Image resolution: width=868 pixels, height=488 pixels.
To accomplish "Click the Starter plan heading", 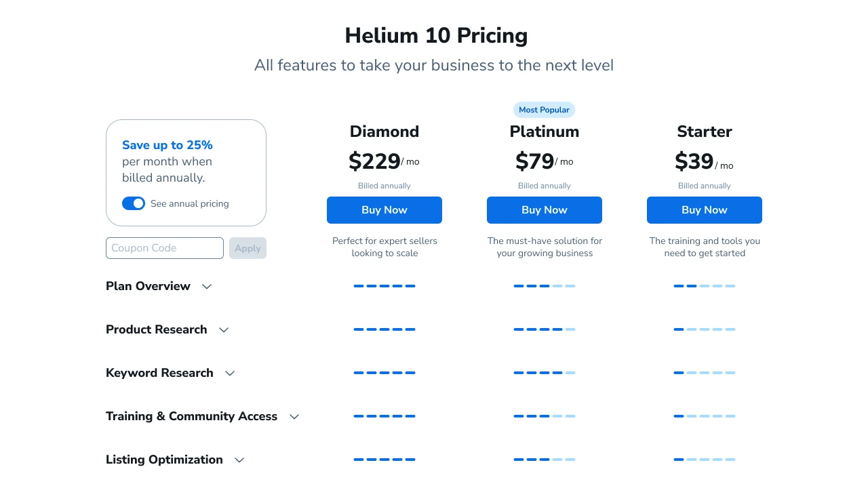I will [x=705, y=131].
